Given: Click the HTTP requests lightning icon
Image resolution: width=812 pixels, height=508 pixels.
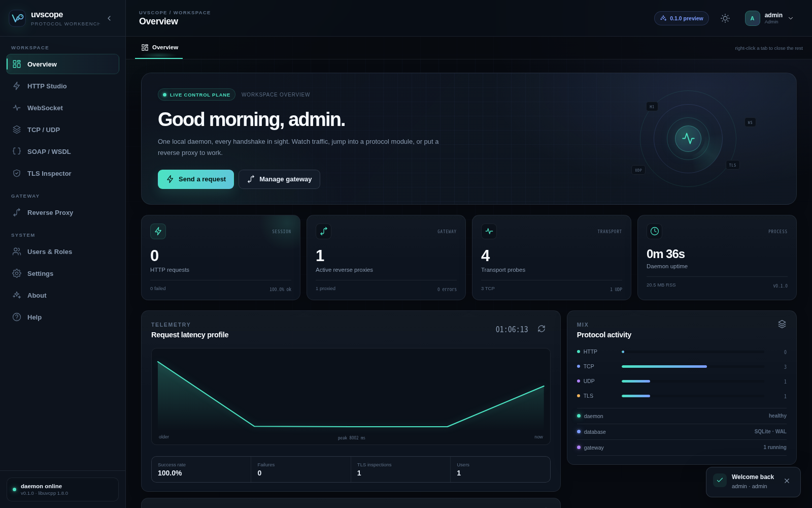Looking at the screenshot, I should point(158,231).
